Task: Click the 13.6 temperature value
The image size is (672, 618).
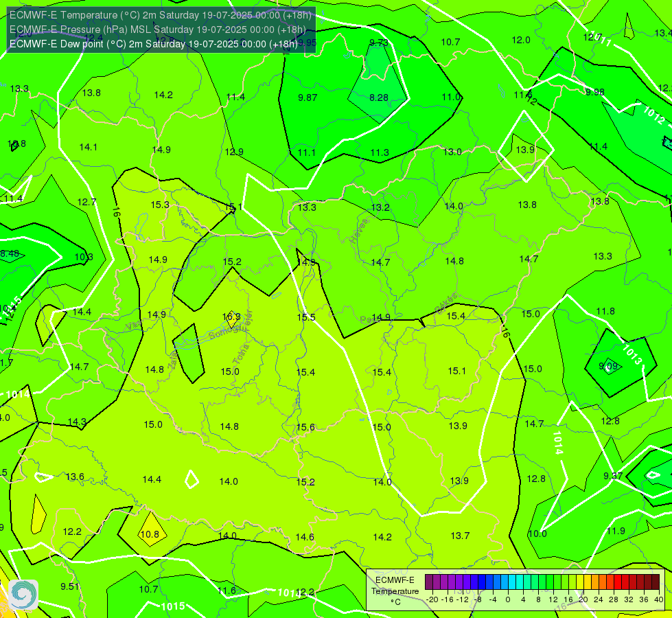Action: [75, 477]
